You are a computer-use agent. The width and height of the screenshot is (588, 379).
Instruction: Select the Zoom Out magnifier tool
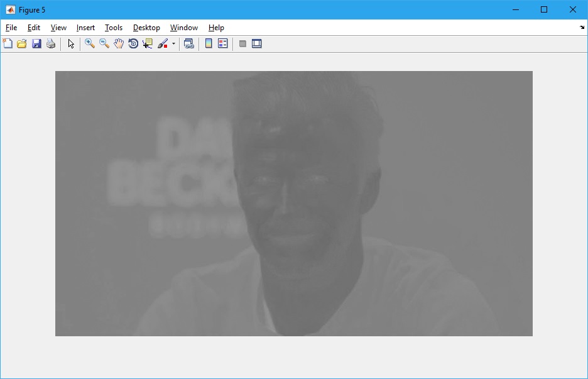[x=104, y=43]
